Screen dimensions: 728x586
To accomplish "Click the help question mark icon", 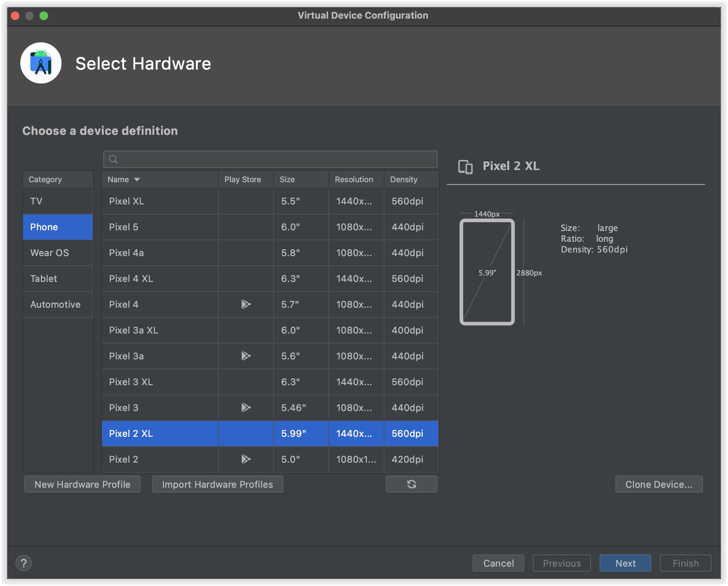I will tap(24, 563).
